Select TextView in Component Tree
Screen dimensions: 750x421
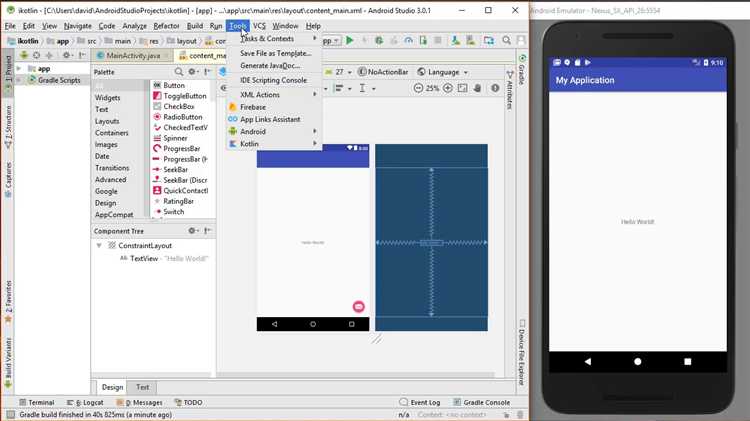144,258
